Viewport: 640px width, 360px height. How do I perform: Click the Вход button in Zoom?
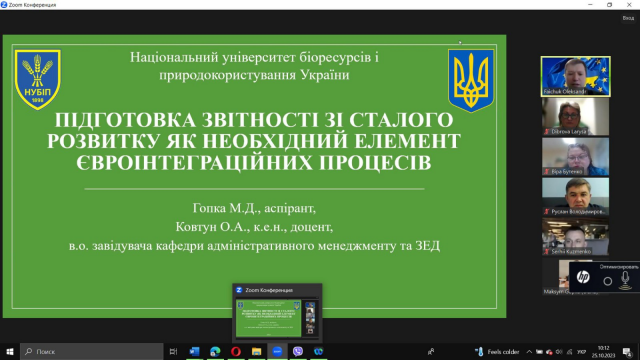pyautogui.click(x=628, y=18)
